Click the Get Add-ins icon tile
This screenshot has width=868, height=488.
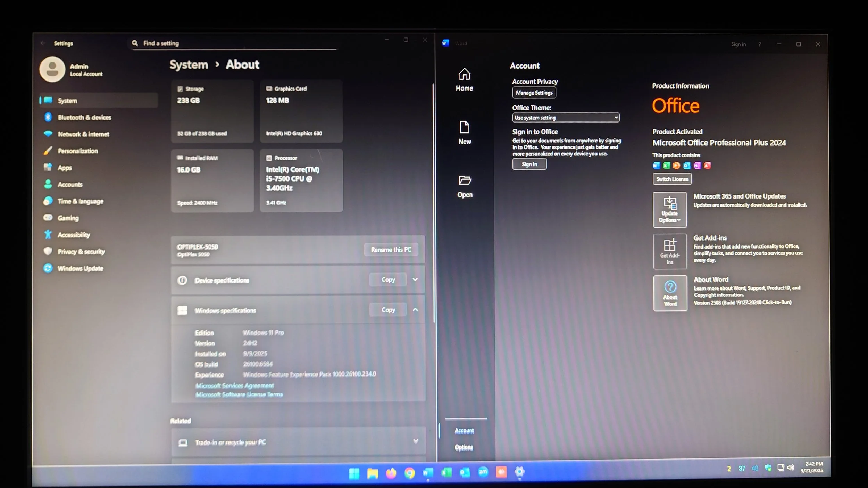[x=669, y=251]
